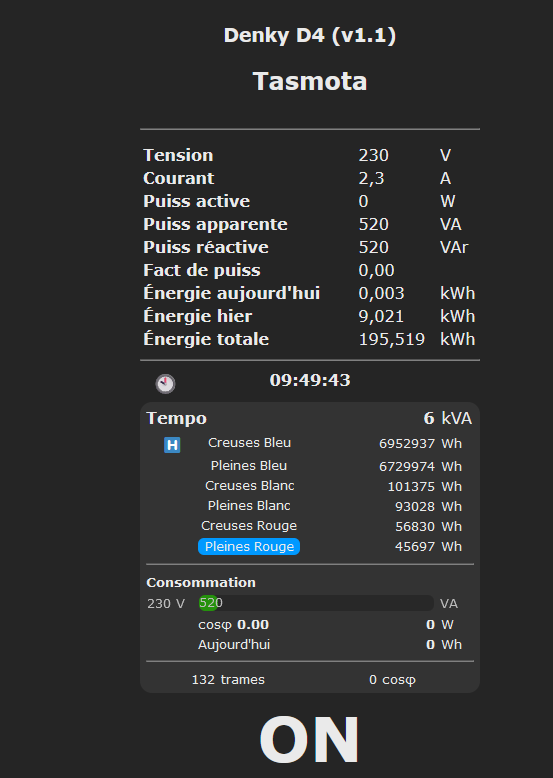Click the green 520 VA consumption bar
This screenshot has height=778, width=553.
[208, 603]
